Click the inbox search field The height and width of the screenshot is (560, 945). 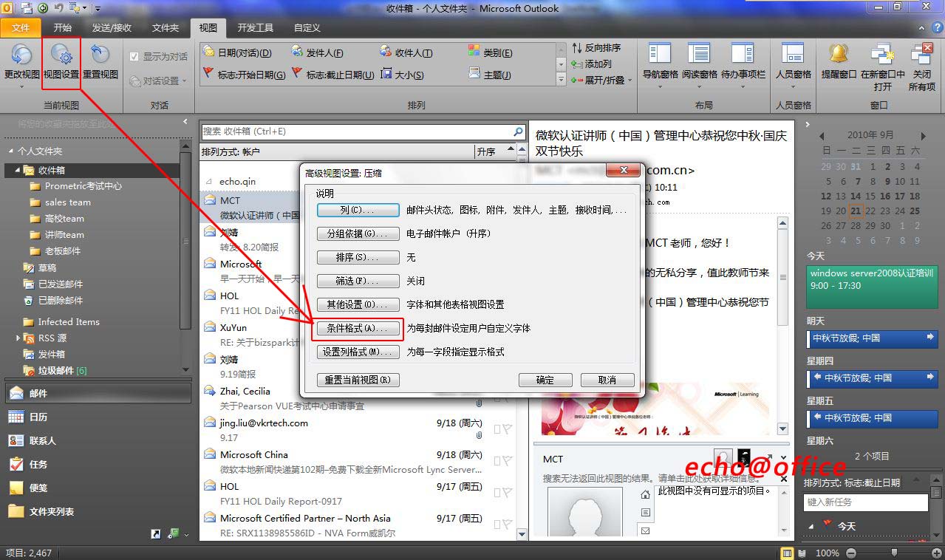tap(356, 131)
